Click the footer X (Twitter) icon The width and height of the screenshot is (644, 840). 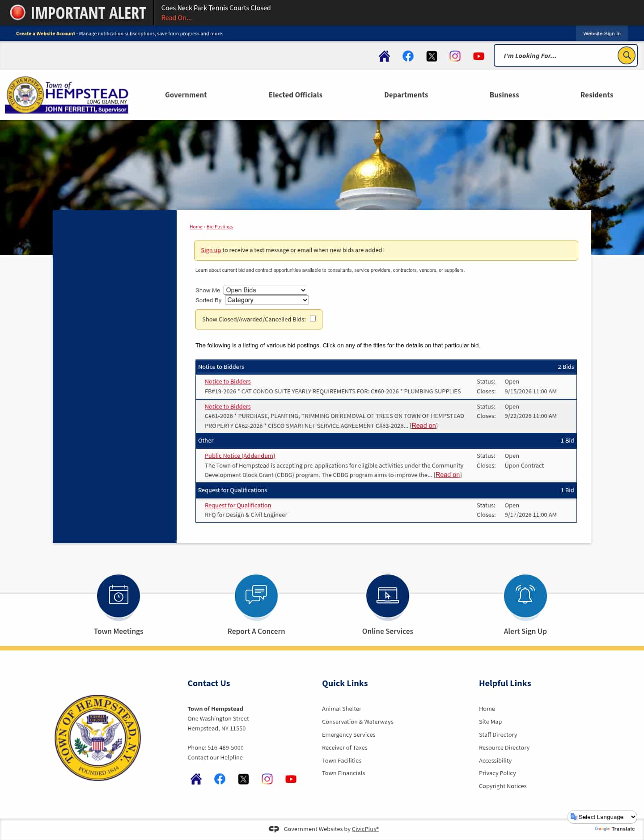[x=243, y=779]
